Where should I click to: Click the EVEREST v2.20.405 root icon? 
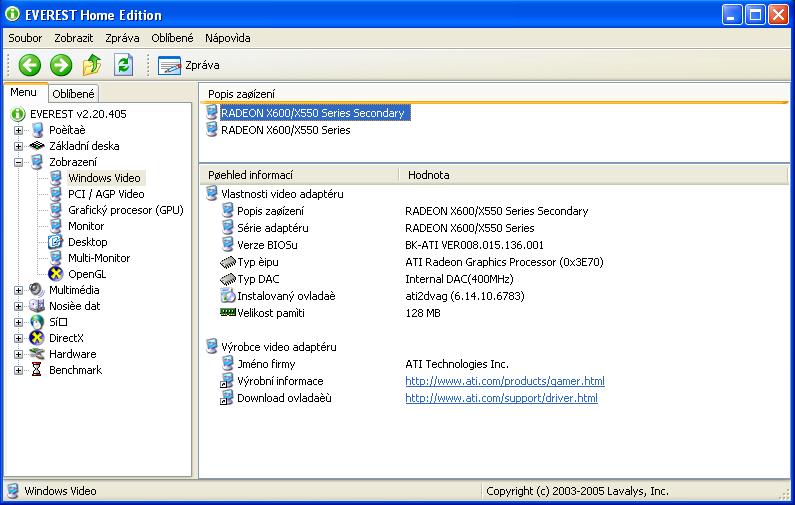18,114
